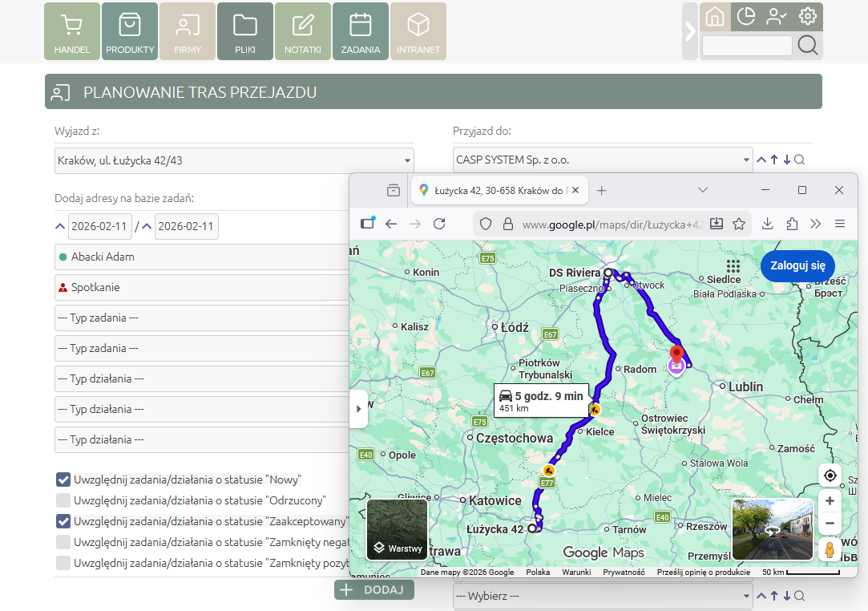The image size is (868, 611).
Task: Click the pie chart statistics icon
Action: (x=745, y=16)
